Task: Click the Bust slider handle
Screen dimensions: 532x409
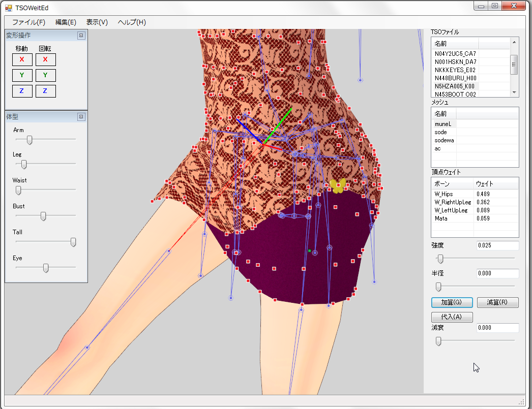Action: pyautogui.click(x=43, y=216)
